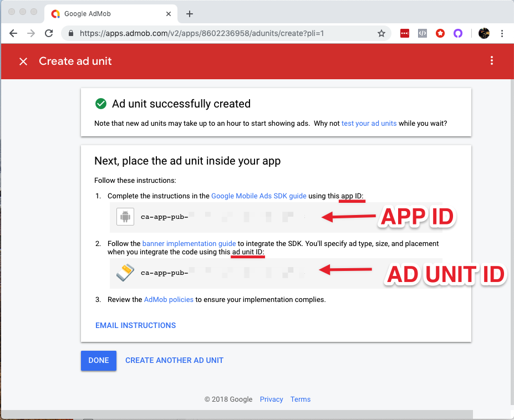Viewport: 514px width, 420px height.
Task: Open the red LastPass extension icon
Action: (x=405, y=33)
